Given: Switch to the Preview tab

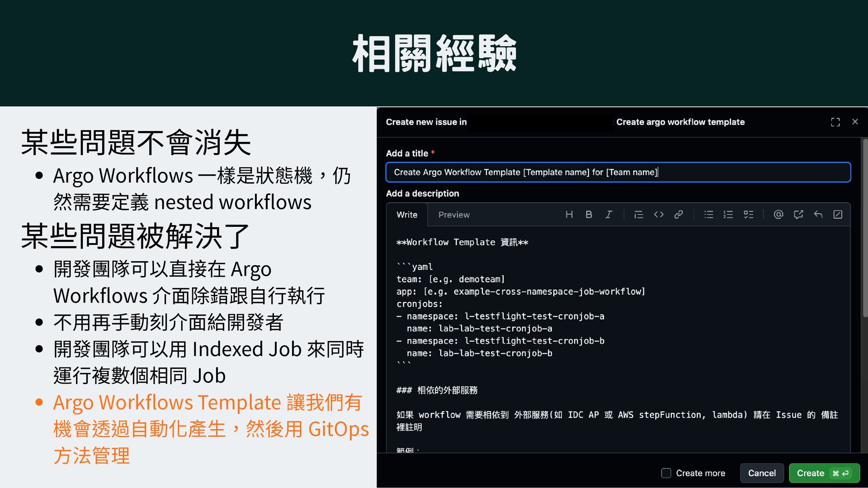Looking at the screenshot, I should coord(454,215).
